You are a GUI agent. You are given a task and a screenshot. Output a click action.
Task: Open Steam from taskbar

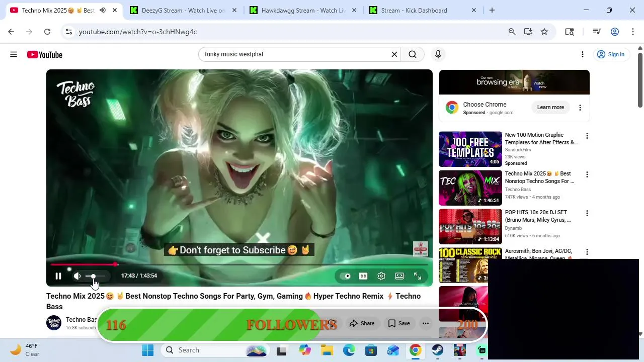(438, 350)
